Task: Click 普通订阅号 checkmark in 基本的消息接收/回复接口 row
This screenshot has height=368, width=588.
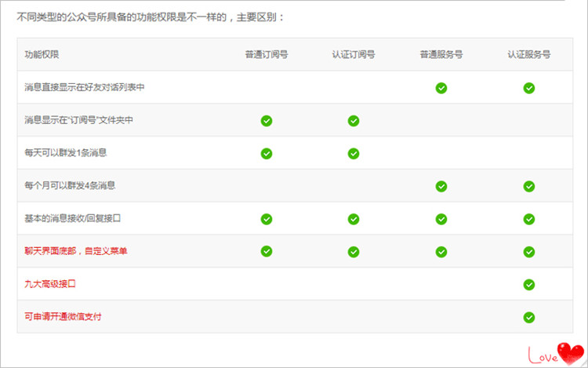Action: 267,219
